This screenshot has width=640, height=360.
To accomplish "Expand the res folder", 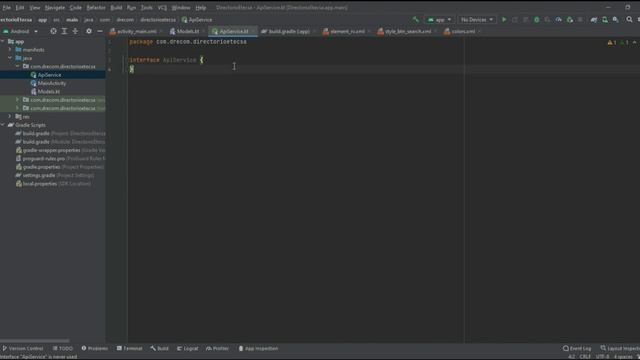I will click(10, 116).
